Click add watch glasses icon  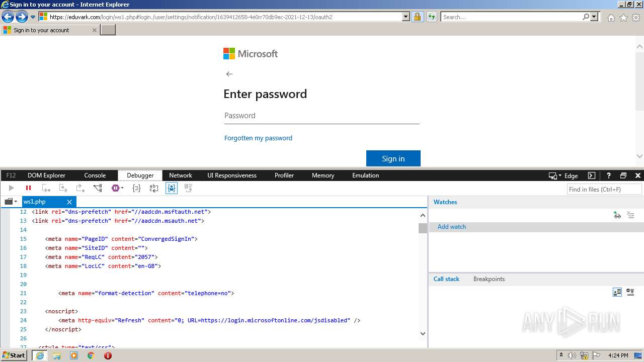(617, 215)
